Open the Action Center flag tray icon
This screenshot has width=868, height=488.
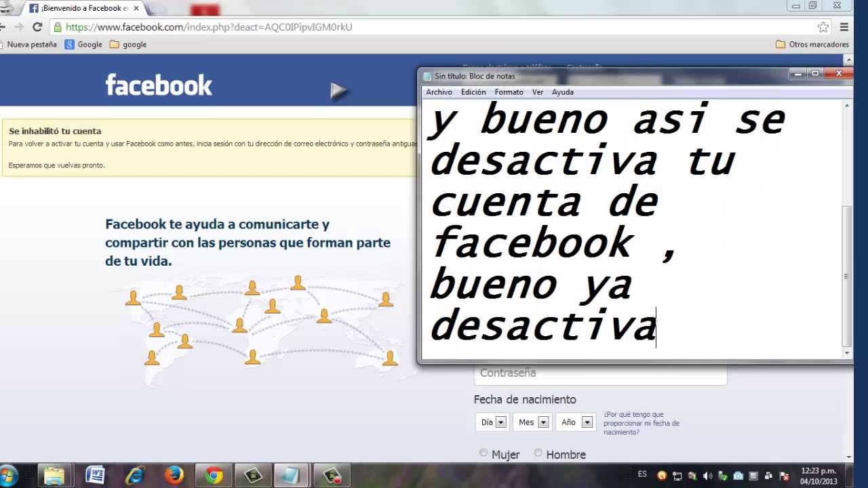click(784, 476)
